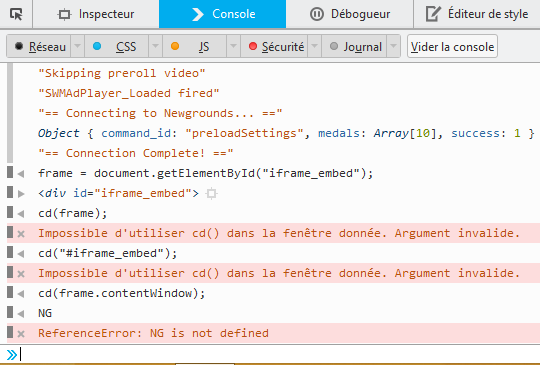Click the Vider la console button
The width and height of the screenshot is (540, 365).
pos(452,46)
